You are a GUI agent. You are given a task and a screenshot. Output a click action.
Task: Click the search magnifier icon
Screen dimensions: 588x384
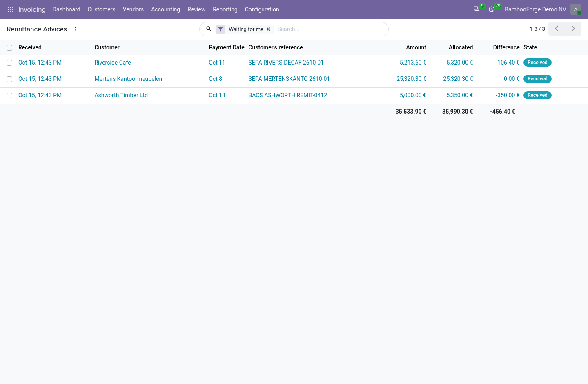click(209, 29)
